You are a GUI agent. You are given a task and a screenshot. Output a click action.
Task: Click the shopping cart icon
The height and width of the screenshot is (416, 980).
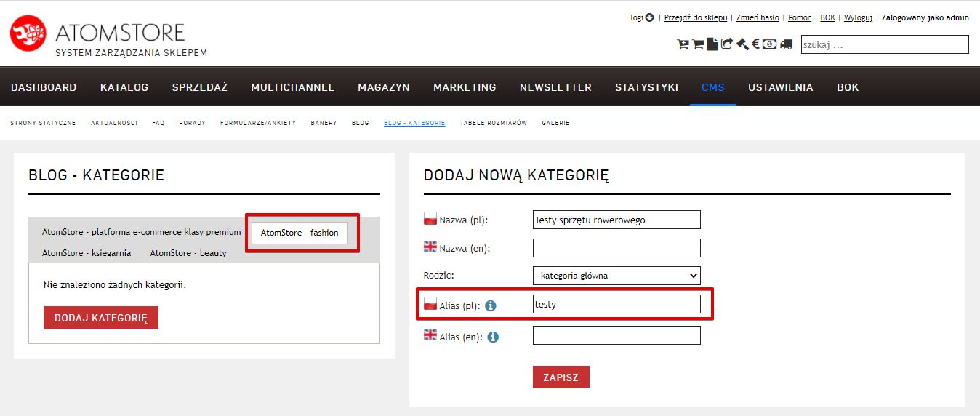pos(698,44)
